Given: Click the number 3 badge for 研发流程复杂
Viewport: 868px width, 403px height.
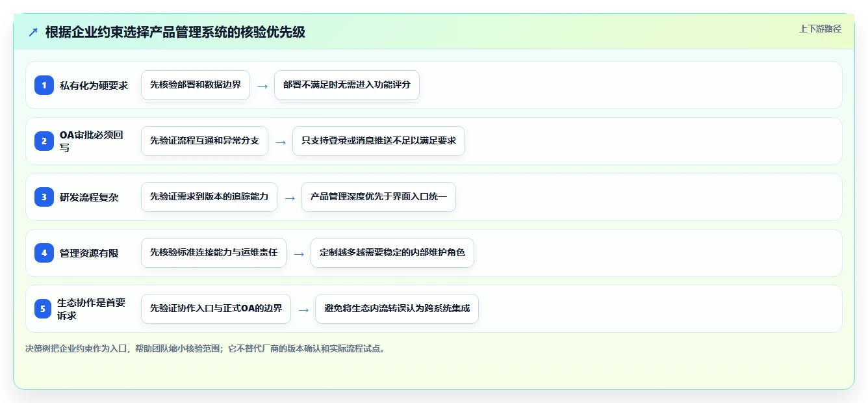Looking at the screenshot, I should tap(44, 197).
